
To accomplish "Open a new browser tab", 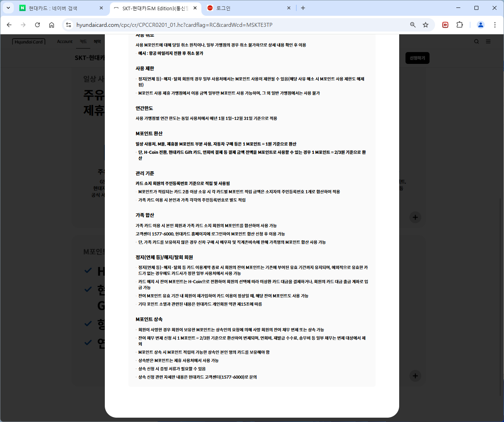I will pyautogui.click(x=303, y=8).
